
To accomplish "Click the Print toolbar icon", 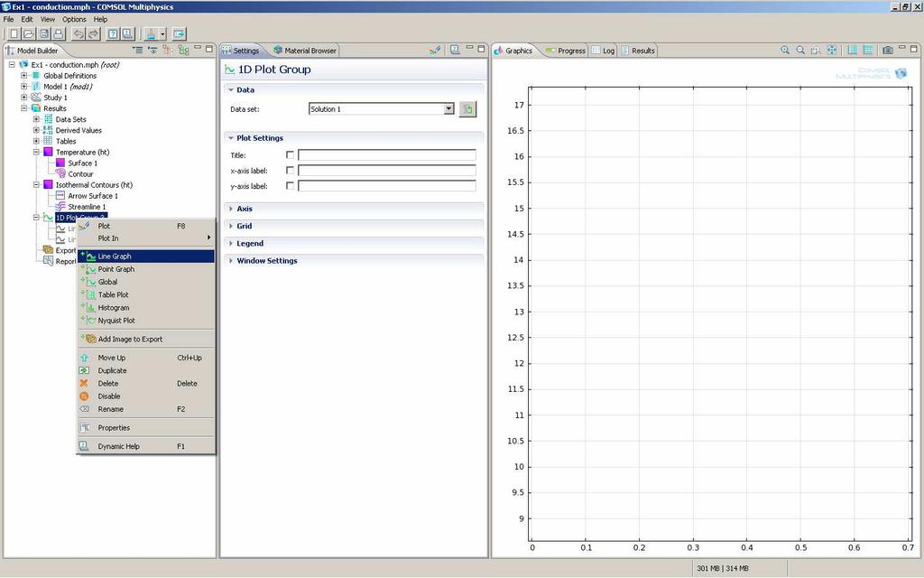I will coord(59,33).
